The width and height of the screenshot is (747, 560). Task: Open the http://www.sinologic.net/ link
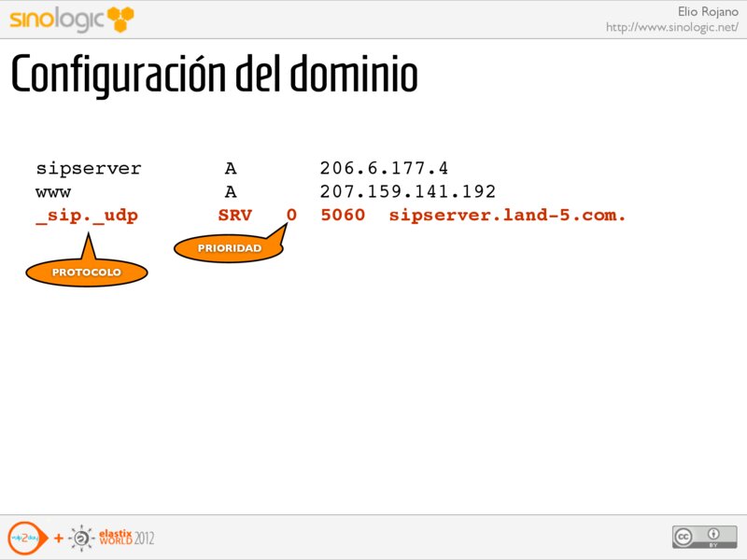[671, 27]
